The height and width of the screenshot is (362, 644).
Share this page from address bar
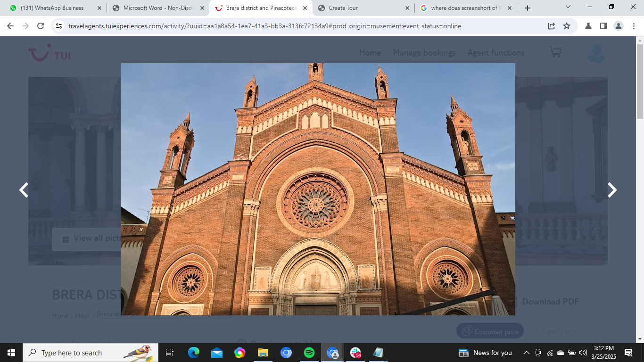click(551, 26)
